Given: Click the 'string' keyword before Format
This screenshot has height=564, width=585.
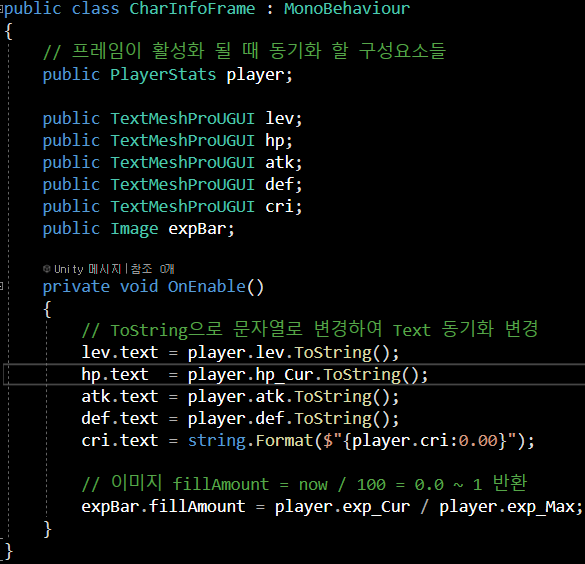Looking at the screenshot, I should [216, 441].
